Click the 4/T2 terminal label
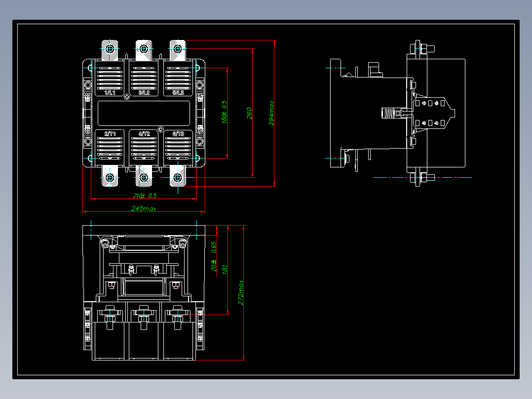532x399 pixels. [144, 134]
